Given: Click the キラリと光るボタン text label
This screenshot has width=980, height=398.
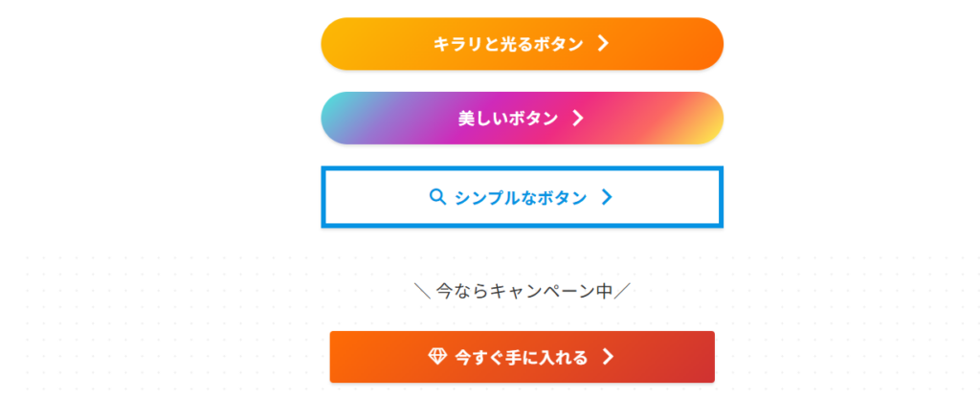Looking at the screenshot, I should tap(508, 44).
